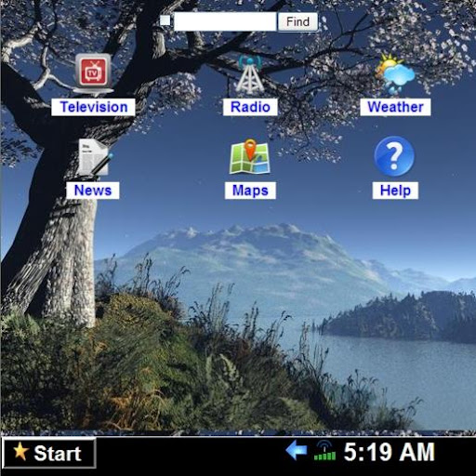Click the Find button

click(x=297, y=21)
